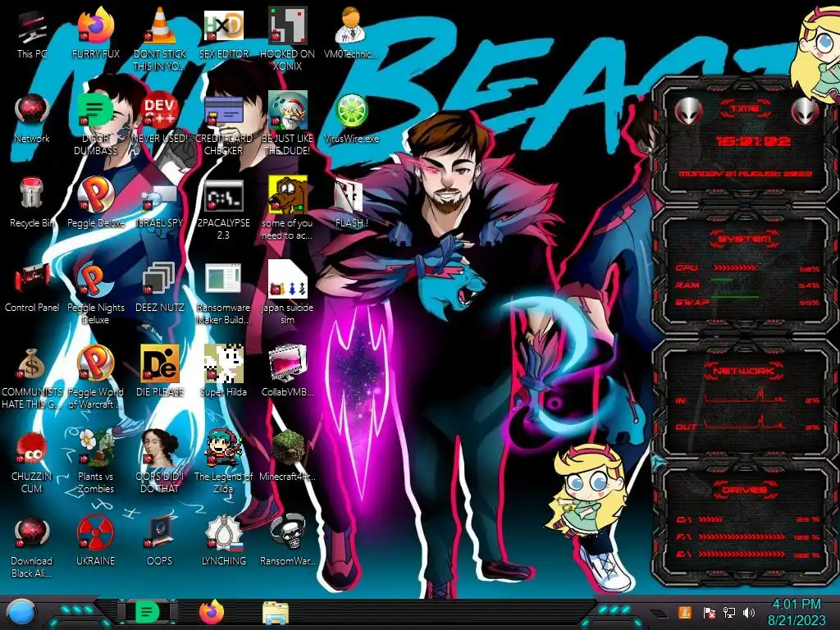Click the NETWORK gadget header
Viewport: 840px width, 630px height.
[x=744, y=370]
